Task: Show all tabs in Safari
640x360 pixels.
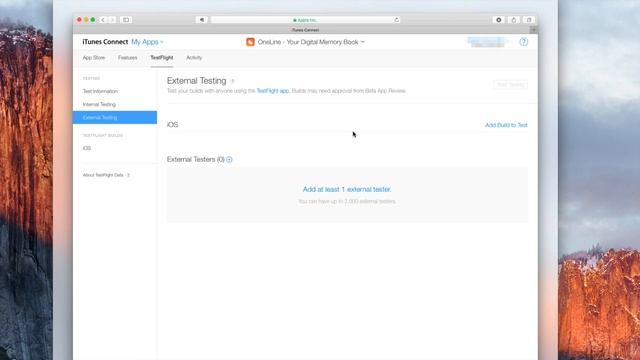Action: pos(529,20)
